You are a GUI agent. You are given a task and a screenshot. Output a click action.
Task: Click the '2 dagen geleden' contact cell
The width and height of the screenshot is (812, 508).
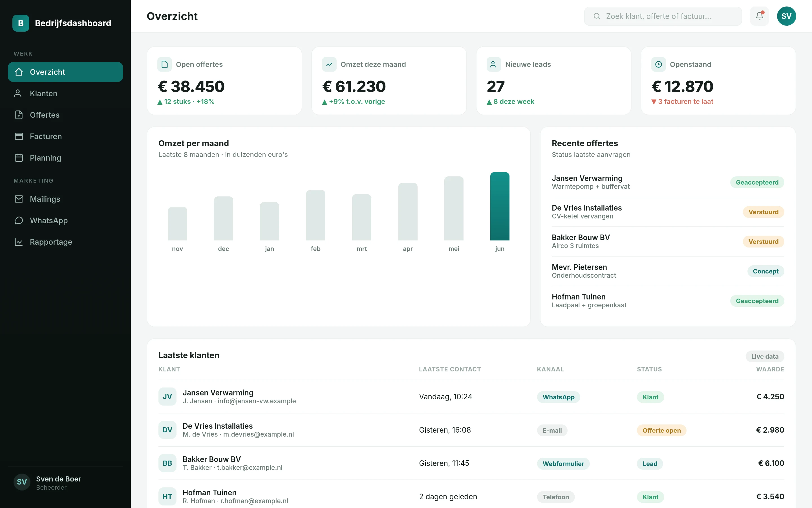448,496
